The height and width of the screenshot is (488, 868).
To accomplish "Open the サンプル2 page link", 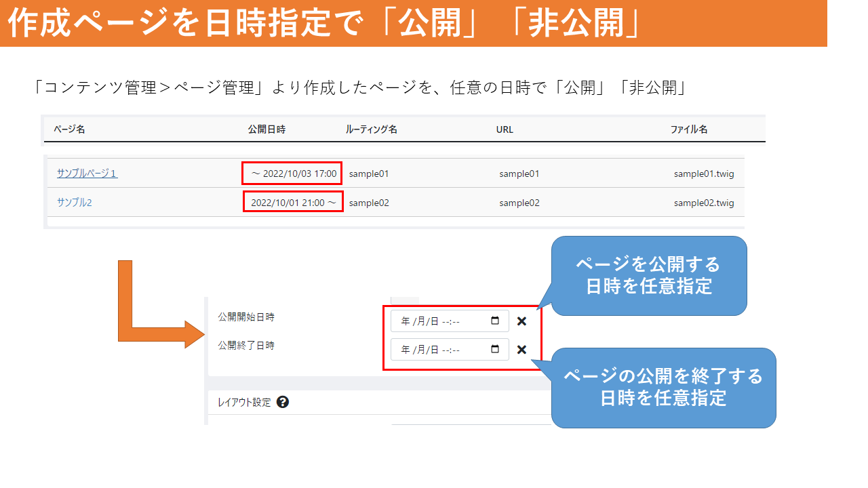I will (x=74, y=203).
